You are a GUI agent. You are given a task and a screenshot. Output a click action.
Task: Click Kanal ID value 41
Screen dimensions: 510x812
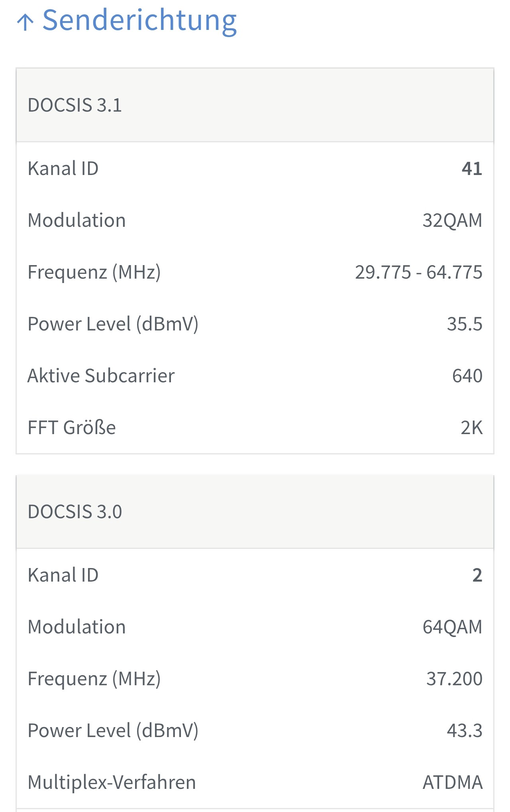click(x=472, y=169)
